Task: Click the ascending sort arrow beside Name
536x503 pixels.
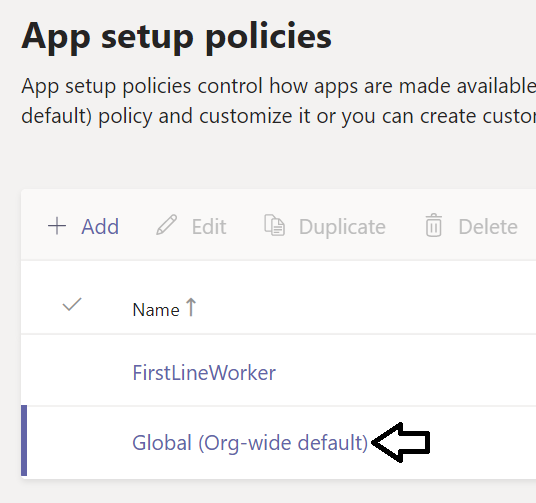Action: tap(191, 307)
